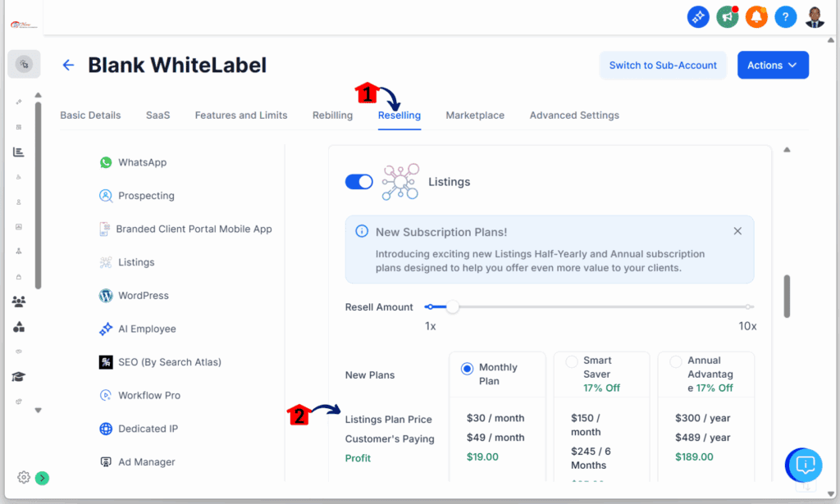Click the Branded Client Portal Mobile App icon
840x504 pixels.
(104, 229)
